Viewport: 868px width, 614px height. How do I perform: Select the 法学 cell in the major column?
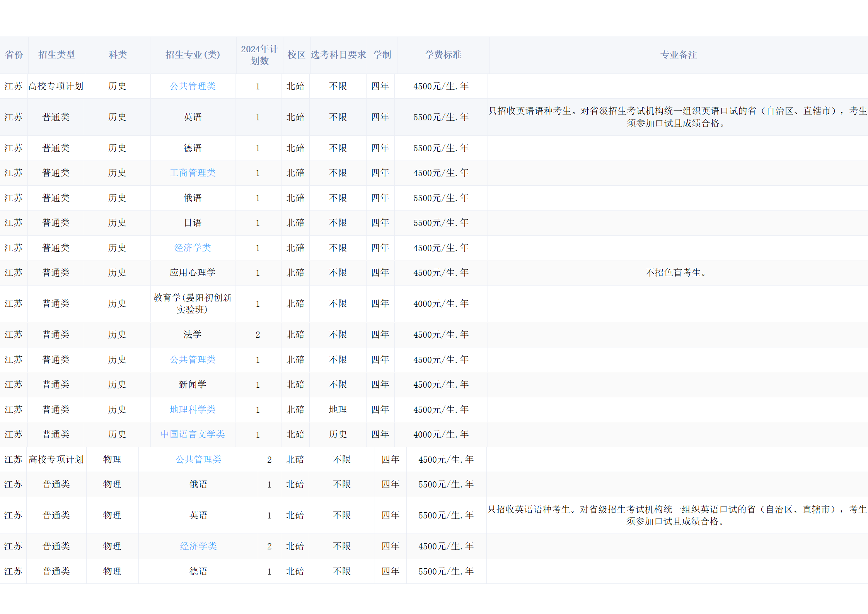tap(193, 335)
